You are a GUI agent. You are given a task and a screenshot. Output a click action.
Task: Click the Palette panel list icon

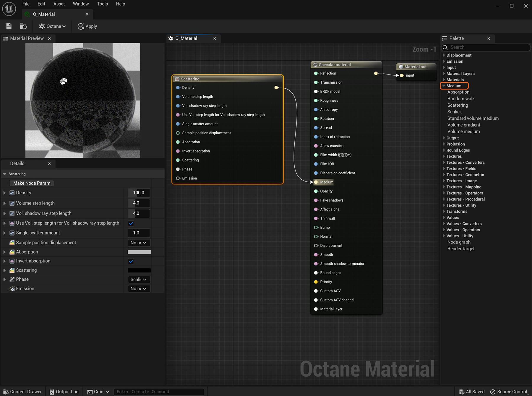[x=445, y=38]
